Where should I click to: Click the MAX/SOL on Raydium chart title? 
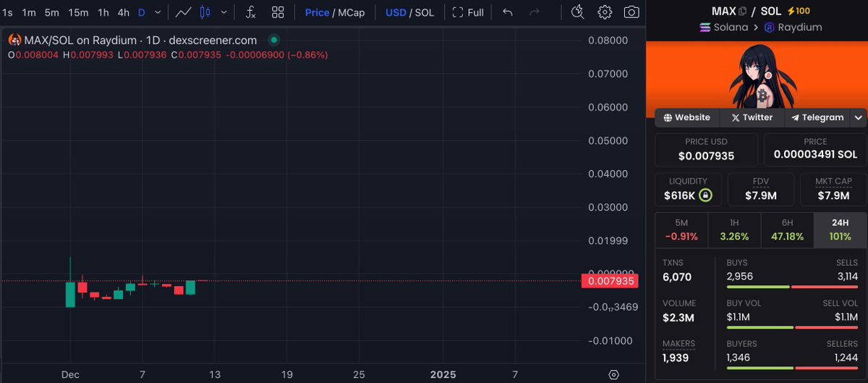139,41
